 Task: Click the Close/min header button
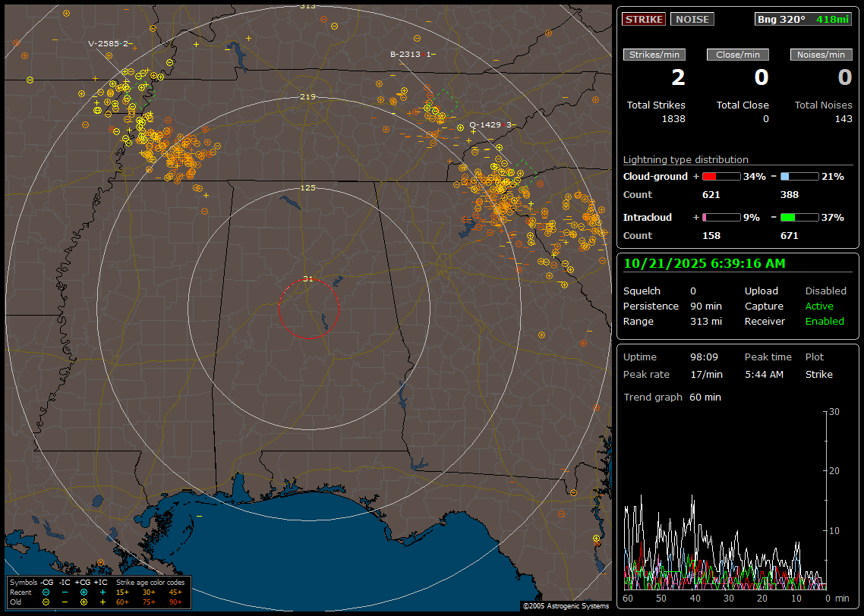tap(738, 55)
